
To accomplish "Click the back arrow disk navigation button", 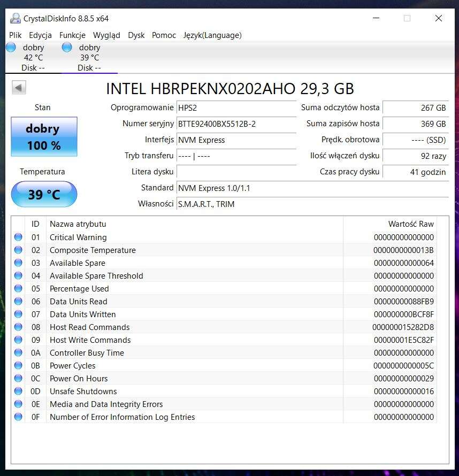I will [x=19, y=88].
